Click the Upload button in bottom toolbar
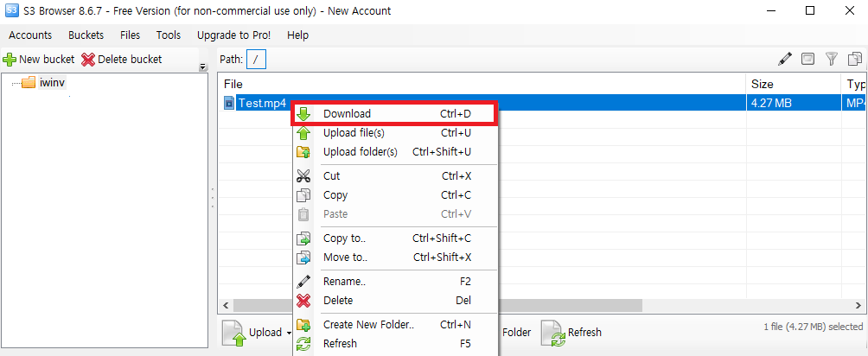 (x=252, y=332)
